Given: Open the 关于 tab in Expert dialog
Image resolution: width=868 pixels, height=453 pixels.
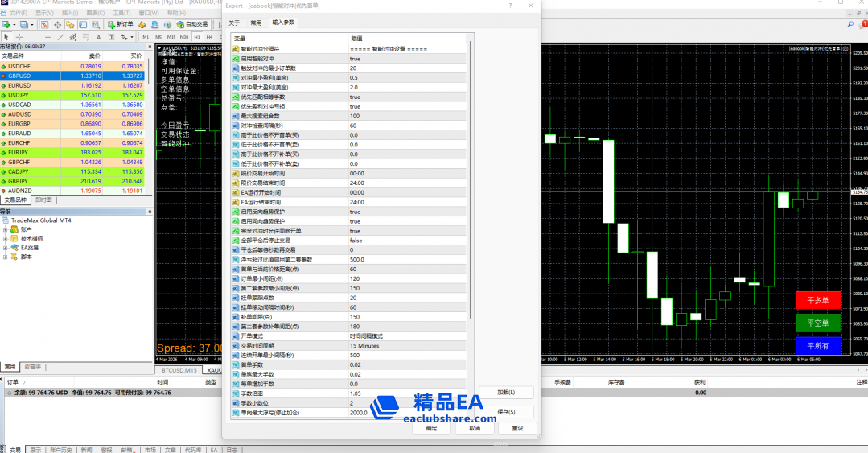Looking at the screenshot, I should click(234, 23).
